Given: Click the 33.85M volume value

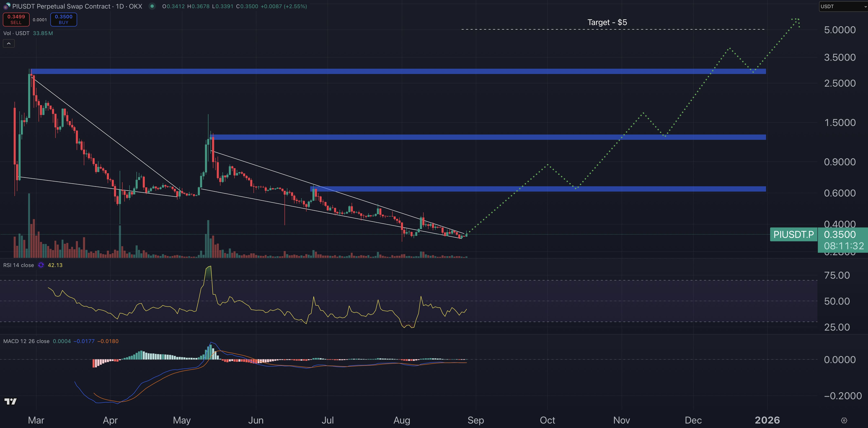Looking at the screenshot, I should click(x=42, y=33).
